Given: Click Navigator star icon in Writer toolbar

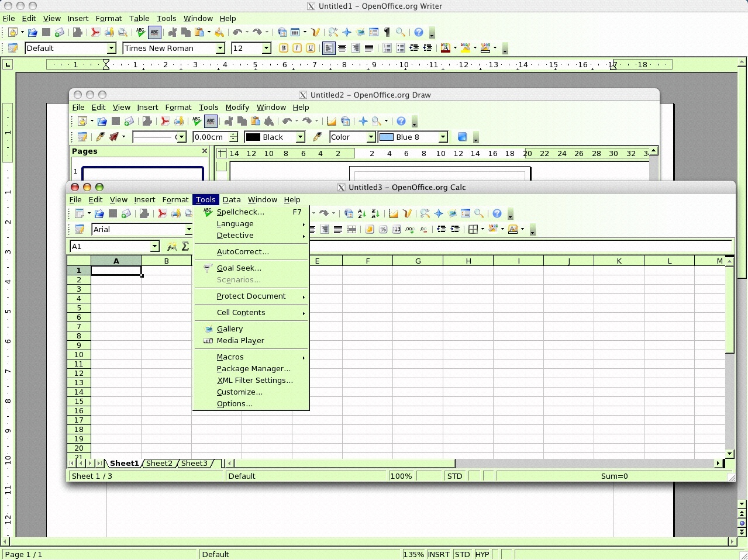Looking at the screenshot, I should [x=347, y=33].
